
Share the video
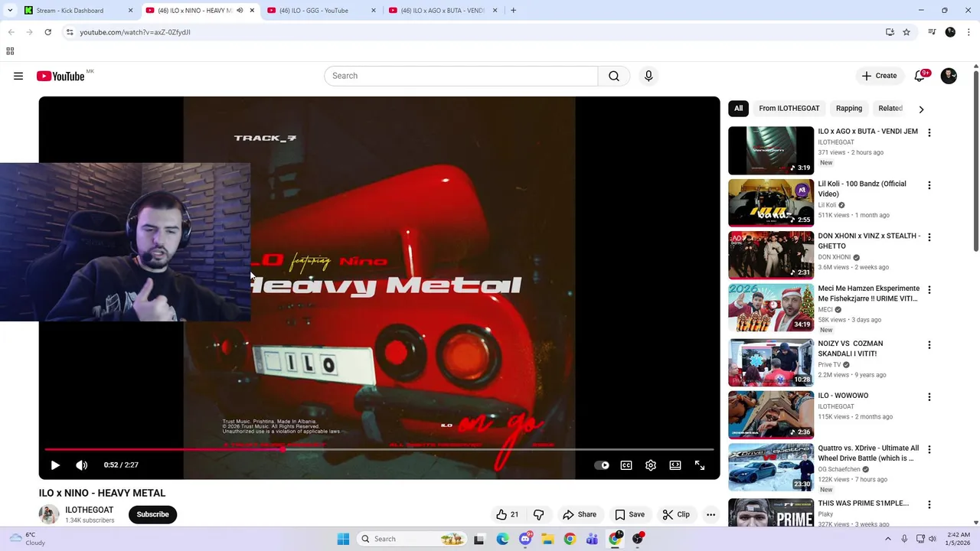point(579,514)
